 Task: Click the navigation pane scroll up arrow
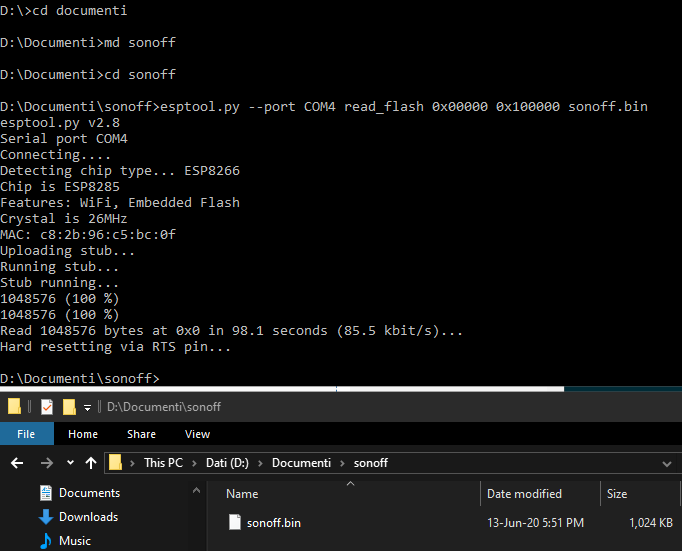197,491
